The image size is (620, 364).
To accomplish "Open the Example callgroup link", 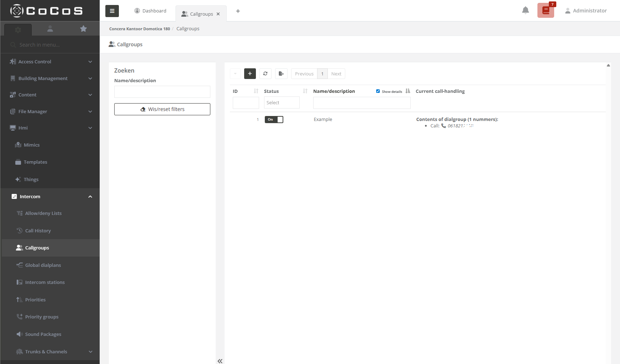I will (x=323, y=120).
